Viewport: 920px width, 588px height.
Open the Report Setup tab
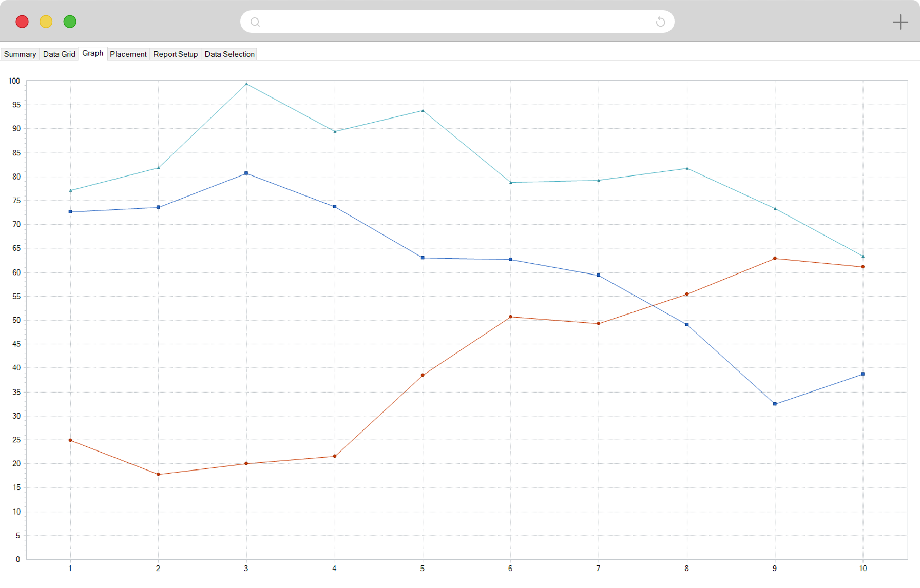click(175, 54)
